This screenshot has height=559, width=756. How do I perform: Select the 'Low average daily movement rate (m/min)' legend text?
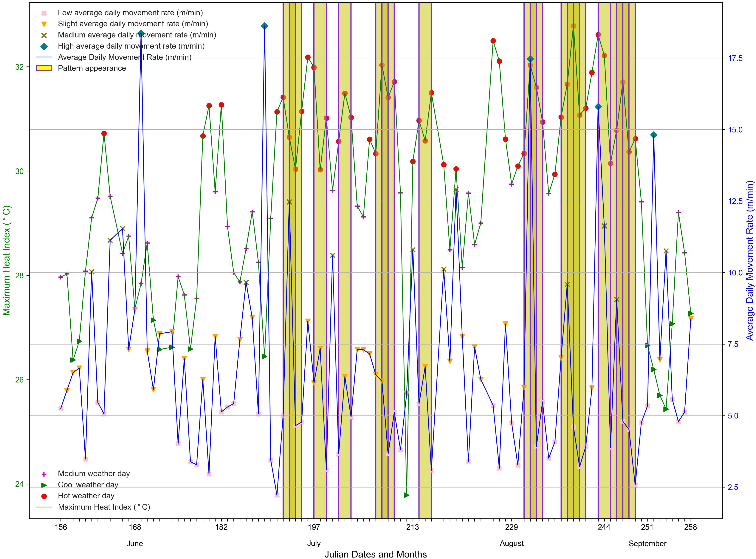pos(130,13)
